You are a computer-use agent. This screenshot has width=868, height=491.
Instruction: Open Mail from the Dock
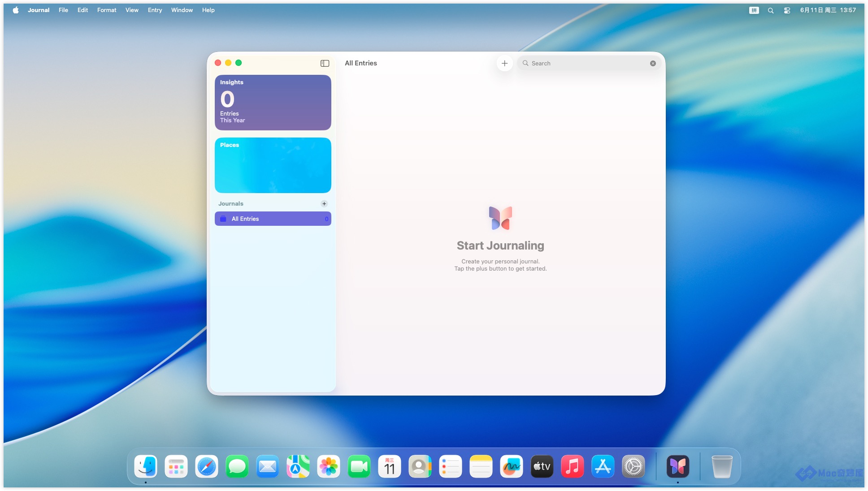(x=268, y=466)
